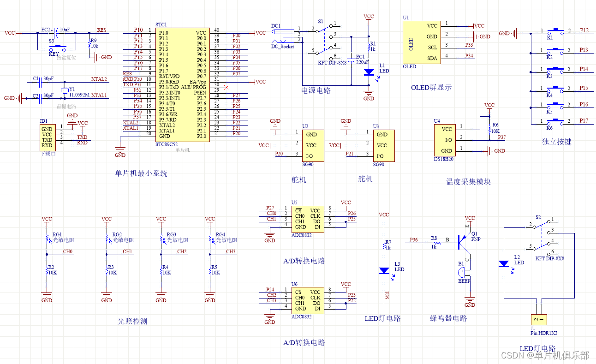This screenshot has width=596, height=364.
Task: Click the 'P33' net label on SCL line
Action: (469, 45)
